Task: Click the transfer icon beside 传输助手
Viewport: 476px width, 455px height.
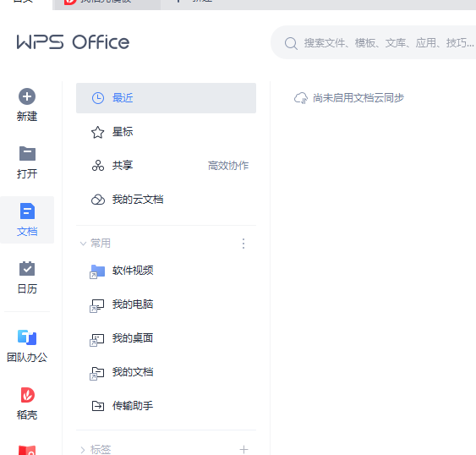Action: 98,406
